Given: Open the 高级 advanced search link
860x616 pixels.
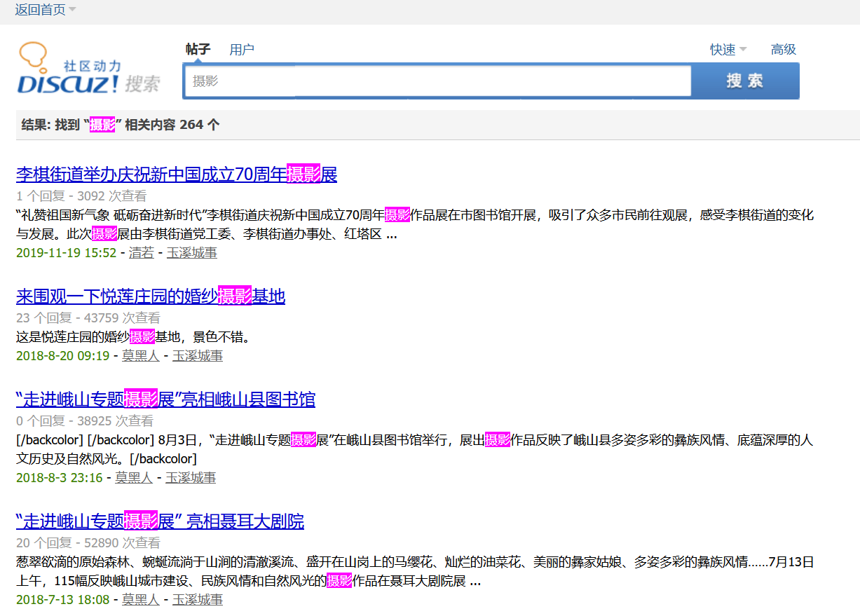Looking at the screenshot, I should tap(783, 49).
